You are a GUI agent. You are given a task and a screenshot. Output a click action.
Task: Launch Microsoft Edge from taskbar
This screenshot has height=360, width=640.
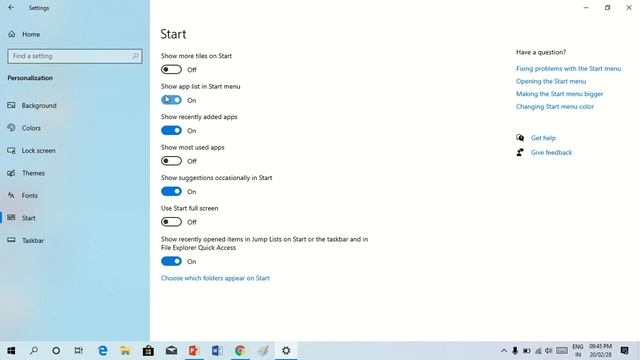click(102, 351)
